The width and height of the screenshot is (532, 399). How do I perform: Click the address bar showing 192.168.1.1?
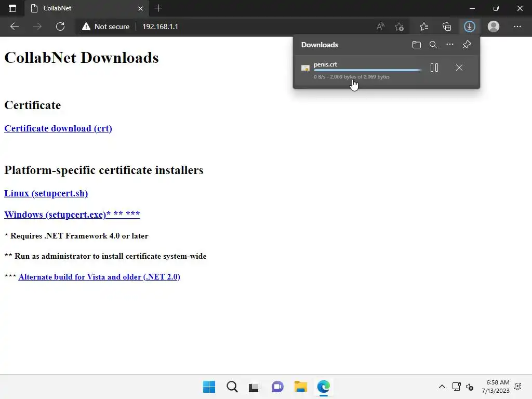point(160,26)
